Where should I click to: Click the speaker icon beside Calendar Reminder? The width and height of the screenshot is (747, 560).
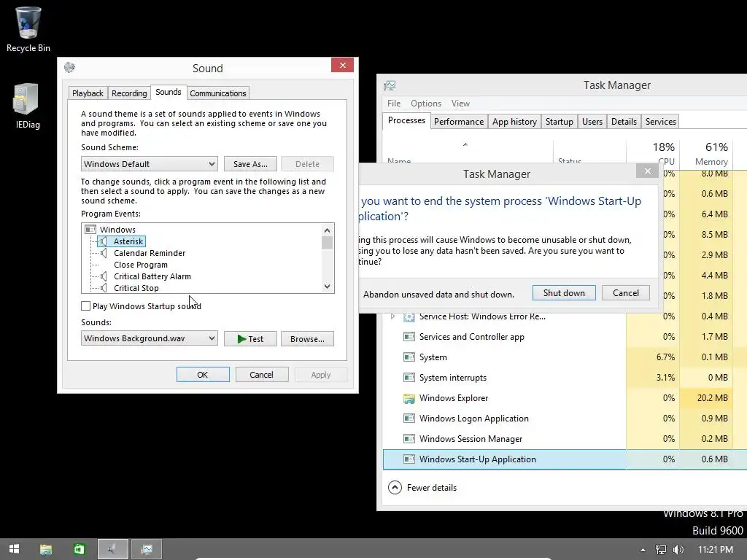[x=104, y=253]
